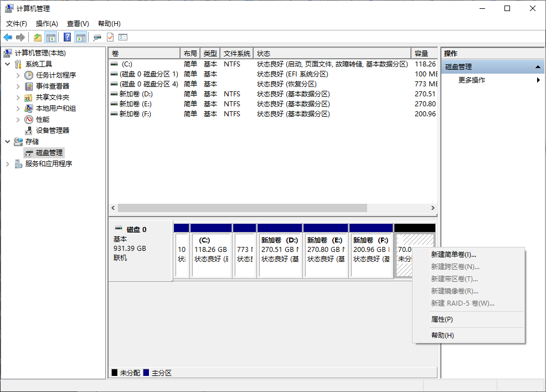
Task: Open the 查看(V) menu
Action: pyautogui.click(x=78, y=24)
